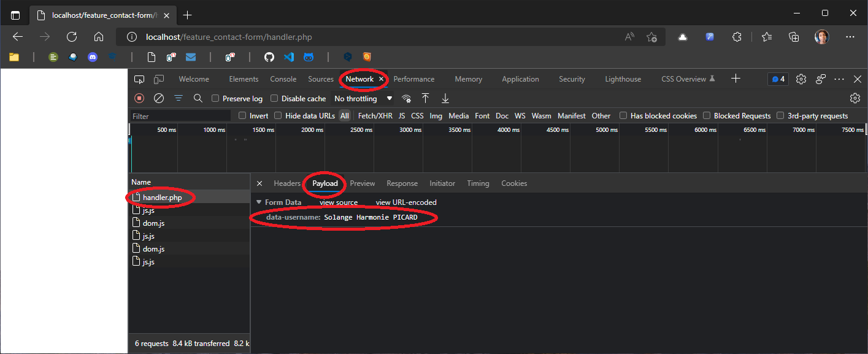Check 3rd-party requests option

(x=780, y=116)
